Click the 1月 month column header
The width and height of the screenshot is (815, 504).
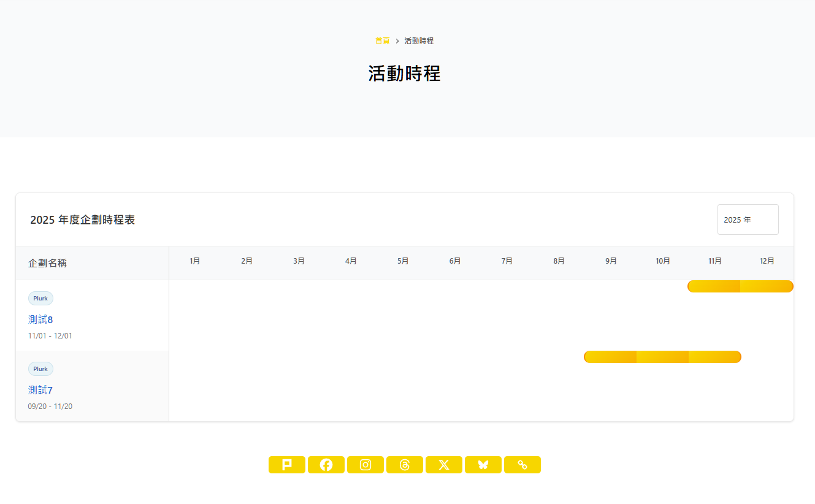click(x=195, y=261)
